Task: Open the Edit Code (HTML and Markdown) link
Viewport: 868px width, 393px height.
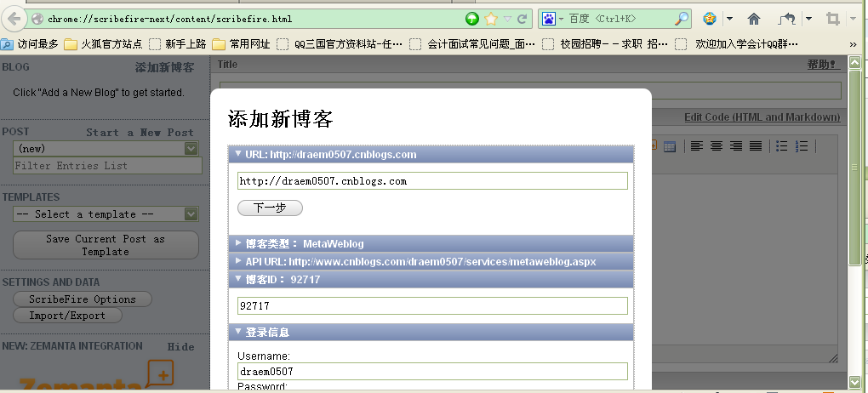Action: click(x=762, y=117)
